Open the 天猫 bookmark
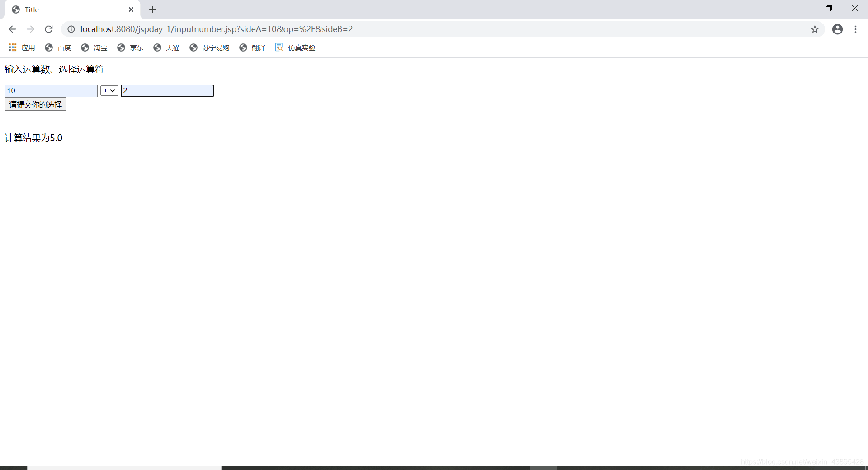The image size is (868, 470). point(166,47)
